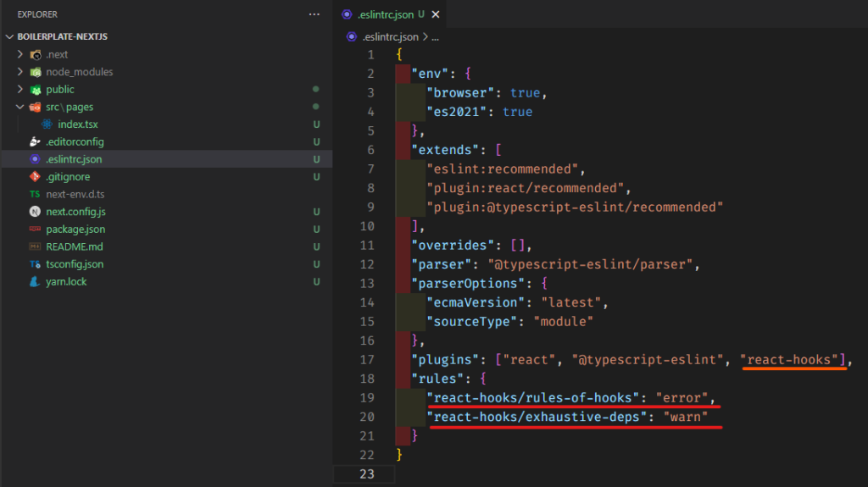Click the "react-hooks/exhaustive-deps" rule key
This screenshot has width=868, height=487.
click(x=537, y=417)
